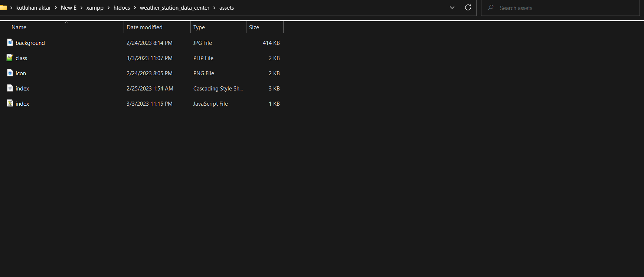The image size is (644, 277).
Task: Click the search magnifier icon
Action: click(x=491, y=7)
